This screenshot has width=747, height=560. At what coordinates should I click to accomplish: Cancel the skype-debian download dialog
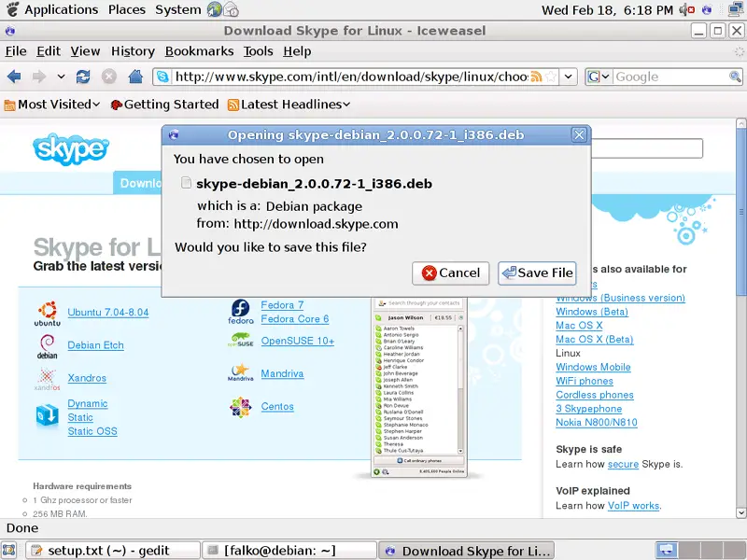point(451,273)
